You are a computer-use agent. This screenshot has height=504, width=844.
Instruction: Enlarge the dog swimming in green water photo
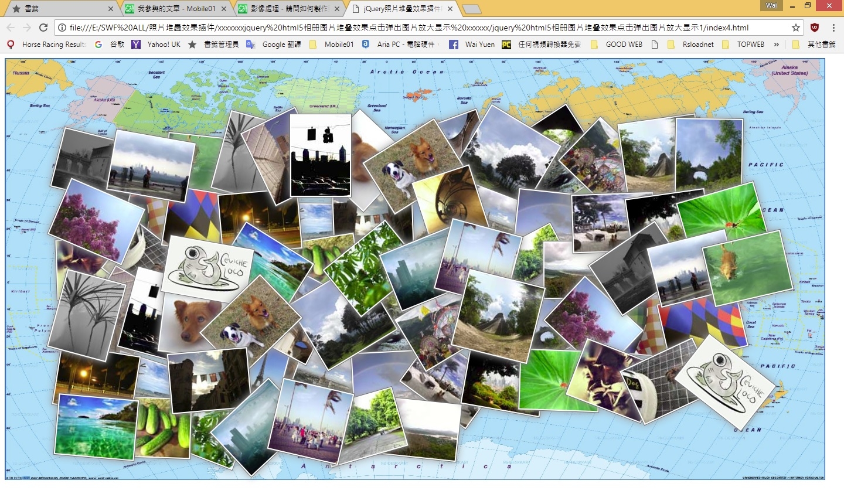(x=747, y=268)
